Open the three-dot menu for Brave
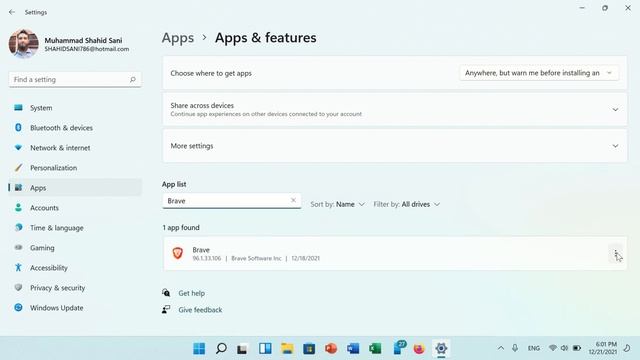Screen dimensions: 640x360 [616, 254]
